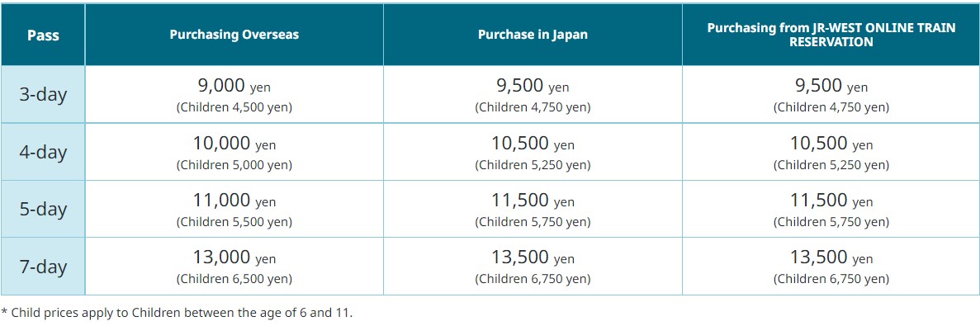Select 5-day 11,500 yen under JR-WEST online
Image resolution: width=980 pixels, height=326 pixels.
click(831, 201)
